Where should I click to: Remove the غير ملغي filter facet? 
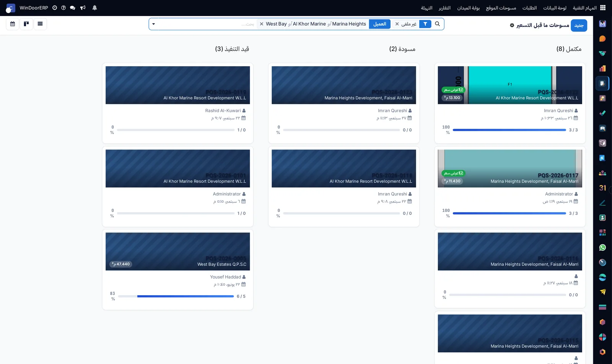click(x=397, y=24)
